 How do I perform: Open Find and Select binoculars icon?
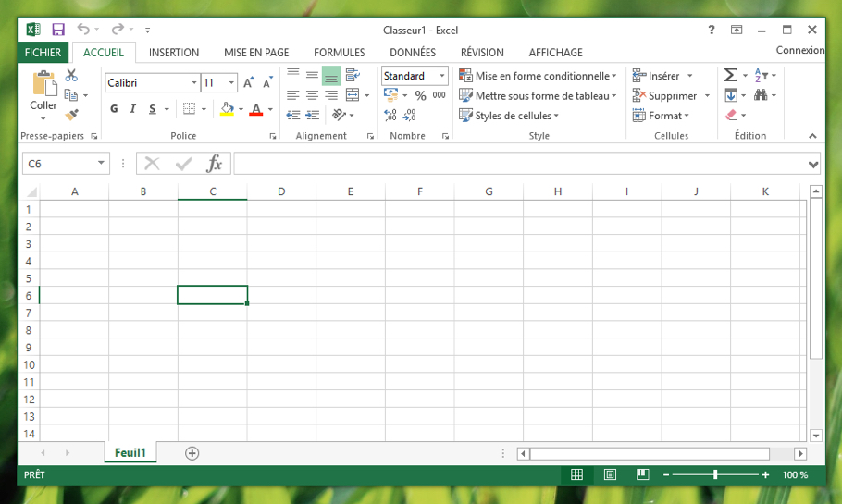(761, 95)
